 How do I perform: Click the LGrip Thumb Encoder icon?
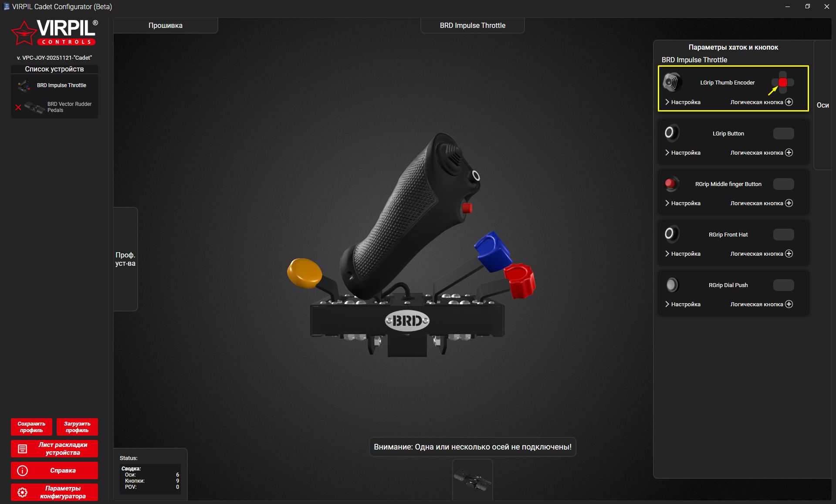(x=672, y=82)
